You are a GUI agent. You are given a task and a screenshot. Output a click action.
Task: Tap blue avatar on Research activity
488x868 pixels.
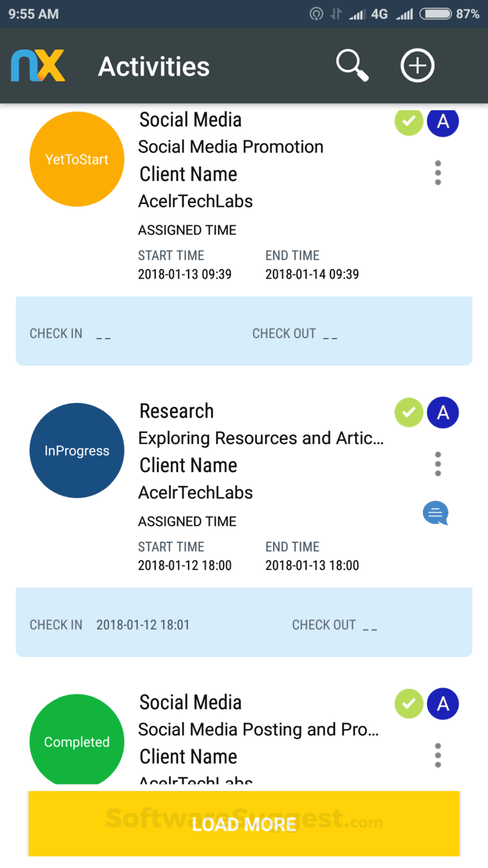click(443, 412)
